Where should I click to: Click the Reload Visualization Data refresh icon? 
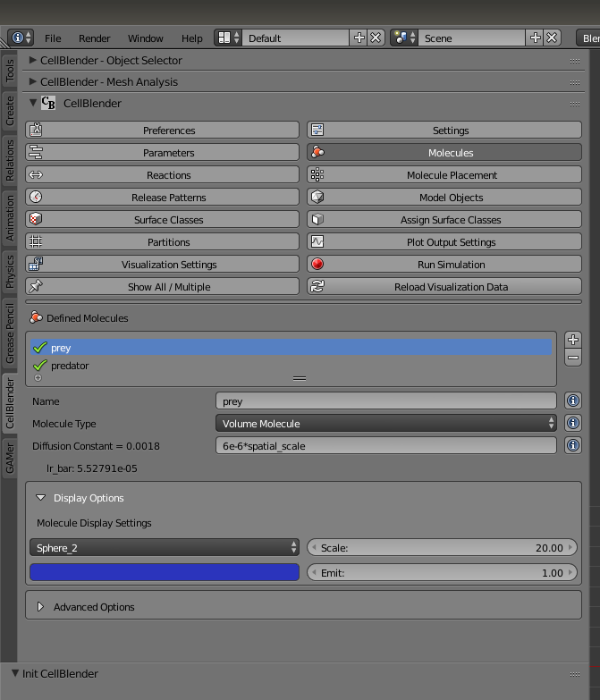pos(317,286)
